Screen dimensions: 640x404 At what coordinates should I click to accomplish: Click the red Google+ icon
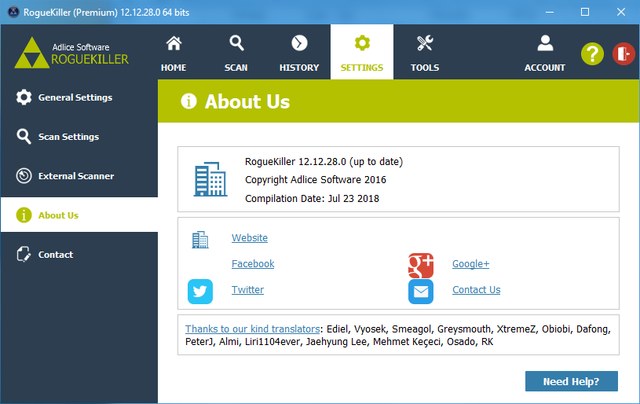point(420,265)
